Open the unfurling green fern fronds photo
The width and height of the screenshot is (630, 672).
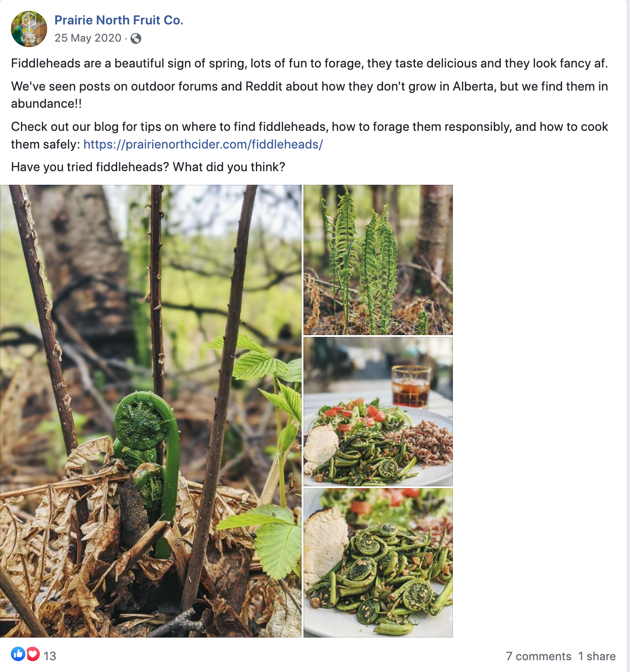point(378,259)
